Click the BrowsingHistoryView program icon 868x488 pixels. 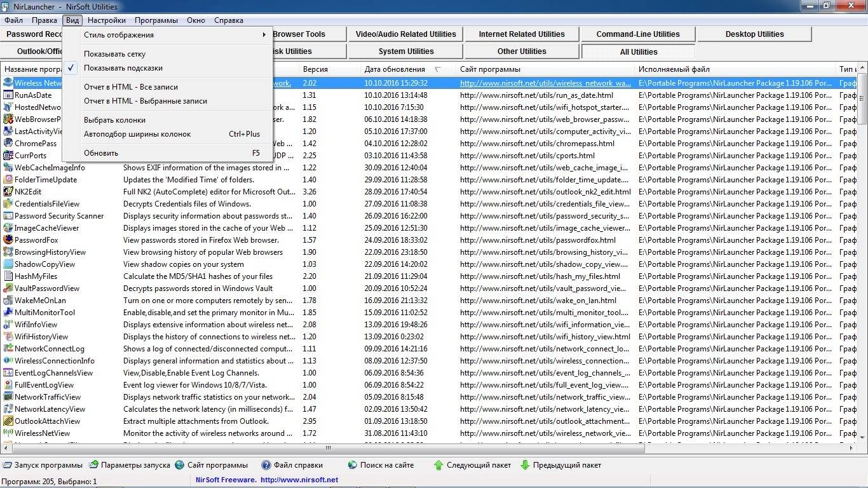pyautogui.click(x=8, y=252)
